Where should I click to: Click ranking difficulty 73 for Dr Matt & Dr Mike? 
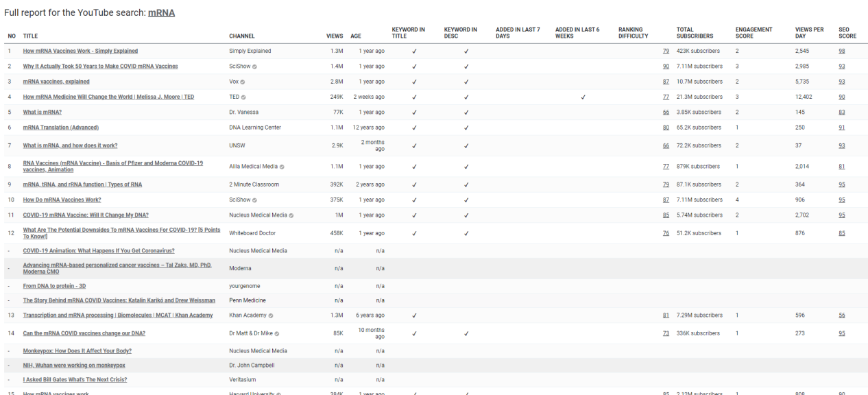pyautogui.click(x=666, y=333)
